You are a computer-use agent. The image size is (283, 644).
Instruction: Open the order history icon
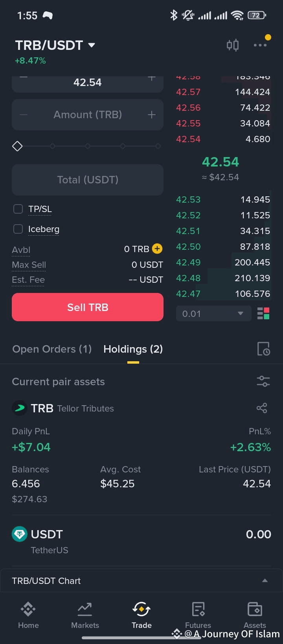(263, 349)
